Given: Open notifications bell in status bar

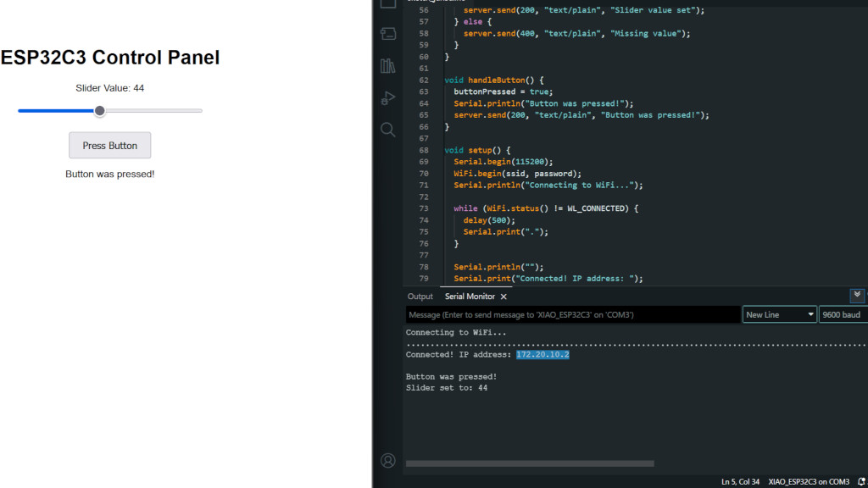Looking at the screenshot, I should tap(861, 482).
